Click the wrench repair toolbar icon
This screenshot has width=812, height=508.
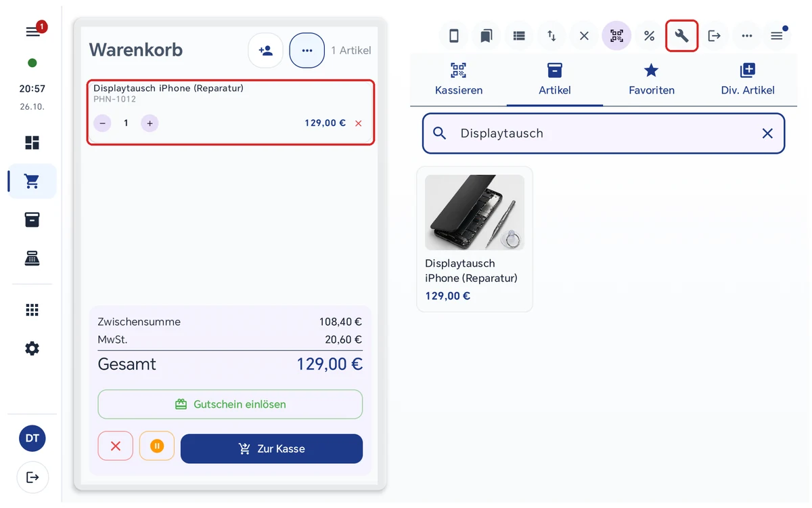[681, 36]
